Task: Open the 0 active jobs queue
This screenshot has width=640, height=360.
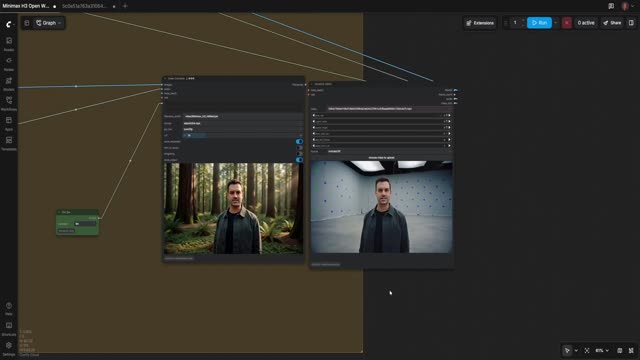Action: click(586, 23)
